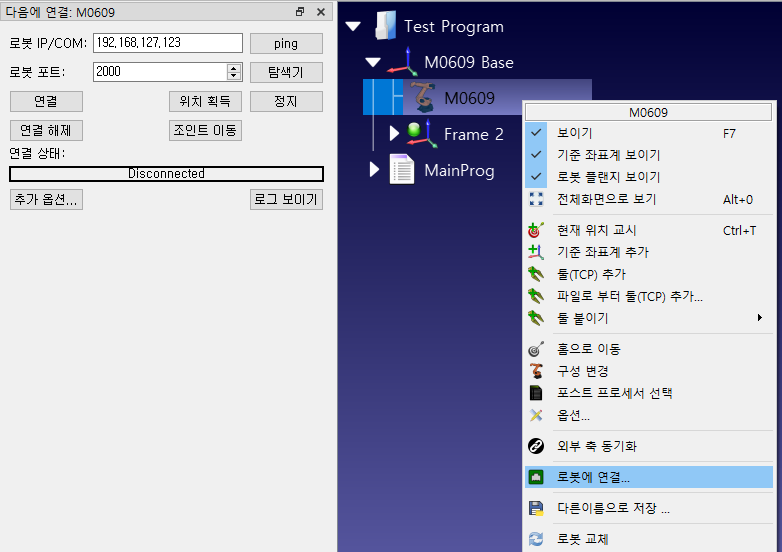The height and width of the screenshot is (552, 782).
Task: Click the 기준 좌표계 추가 frame icon
Action: click(x=536, y=252)
